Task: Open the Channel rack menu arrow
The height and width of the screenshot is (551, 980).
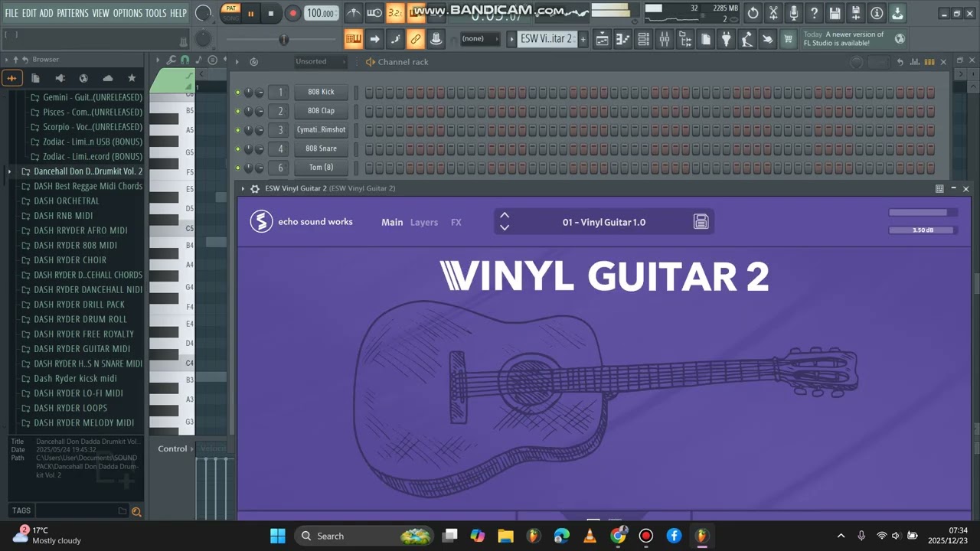Action: (x=238, y=62)
